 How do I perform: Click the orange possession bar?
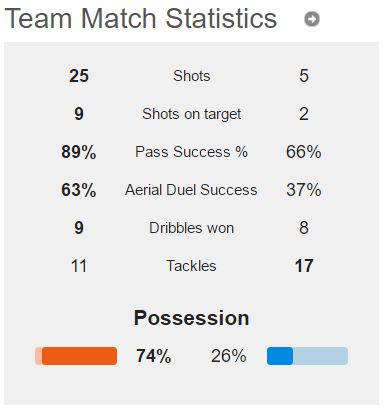pyautogui.click(x=76, y=356)
